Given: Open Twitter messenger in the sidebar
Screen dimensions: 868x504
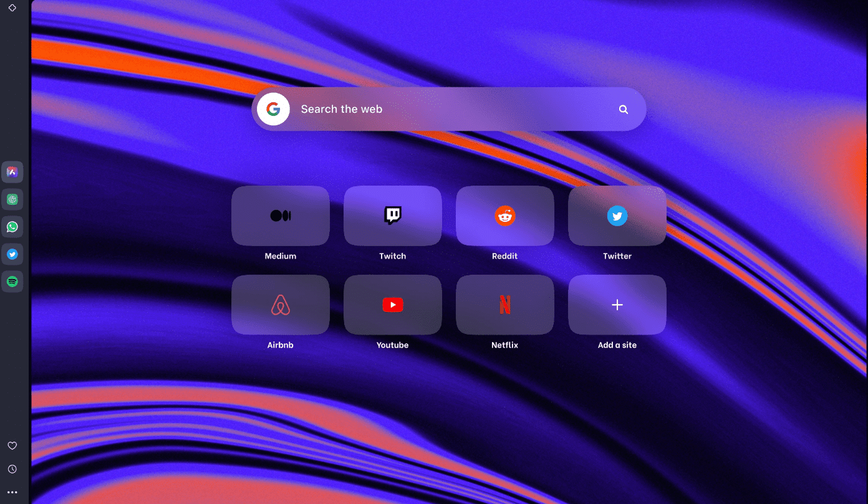Looking at the screenshot, I should pyautogui.click(x=12, y=254).
